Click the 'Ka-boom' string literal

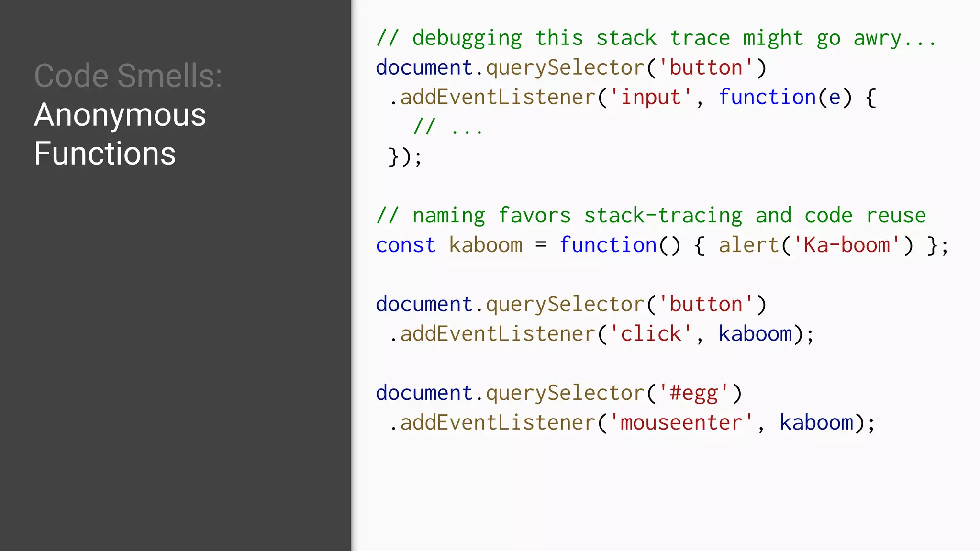[847, 245]
